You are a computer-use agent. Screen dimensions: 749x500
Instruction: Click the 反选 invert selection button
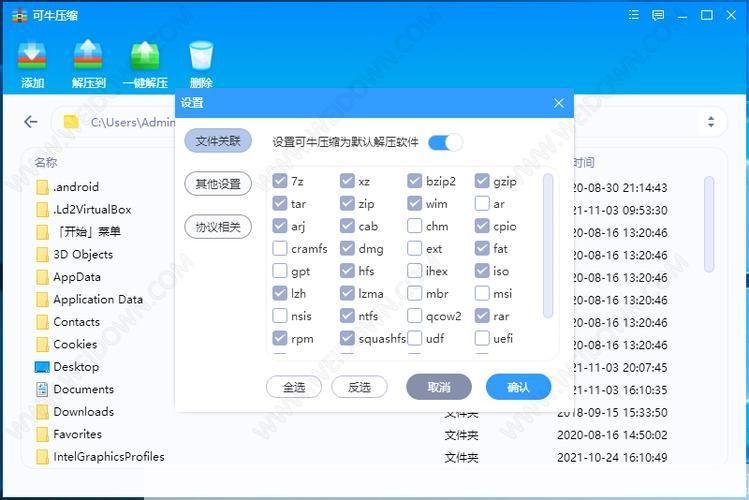click(x=359, y=387)
